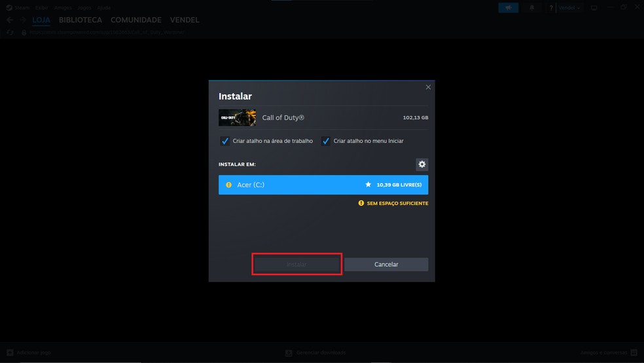Open the LOJA tab
The height and width of the screenshot is (363, 644).
(41, 20)
